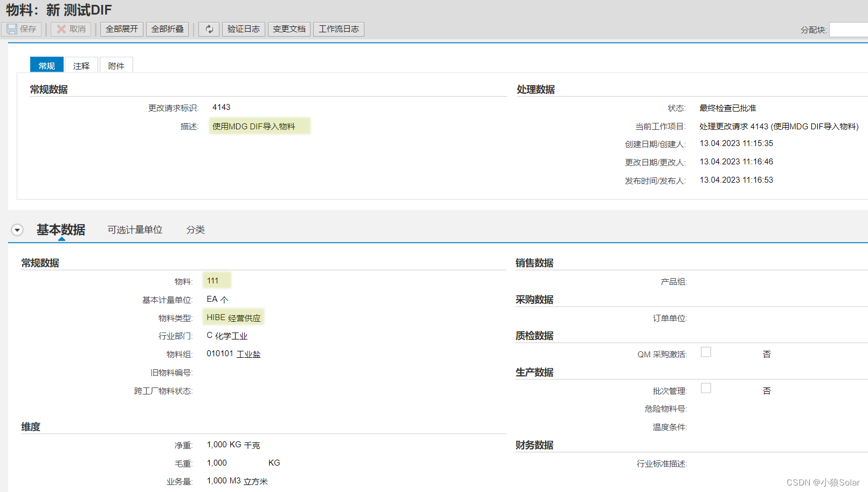Open the 注释 tab
Viewport: 868px width, 492px height.
pos(81,65)
